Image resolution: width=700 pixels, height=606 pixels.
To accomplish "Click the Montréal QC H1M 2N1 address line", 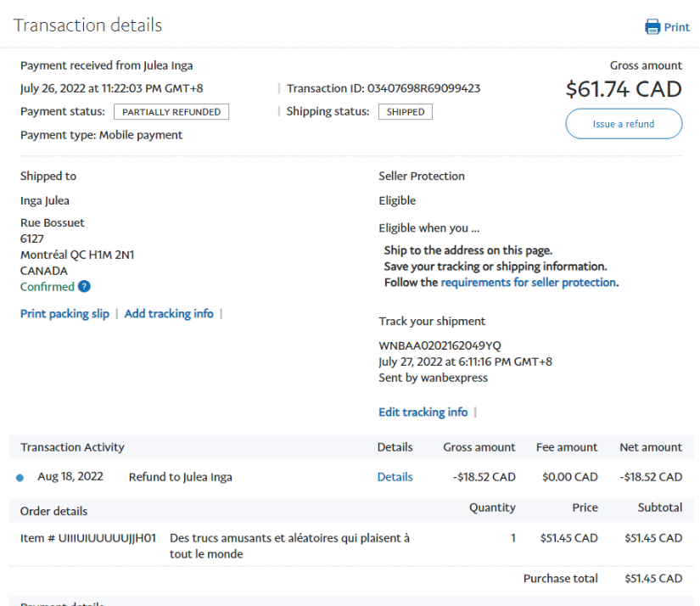I will point(77,255).
